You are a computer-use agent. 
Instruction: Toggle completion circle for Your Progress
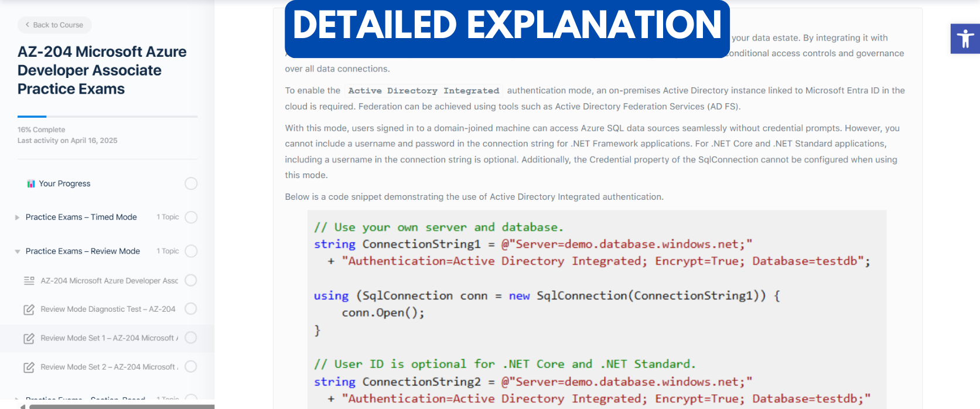(191, 183)
